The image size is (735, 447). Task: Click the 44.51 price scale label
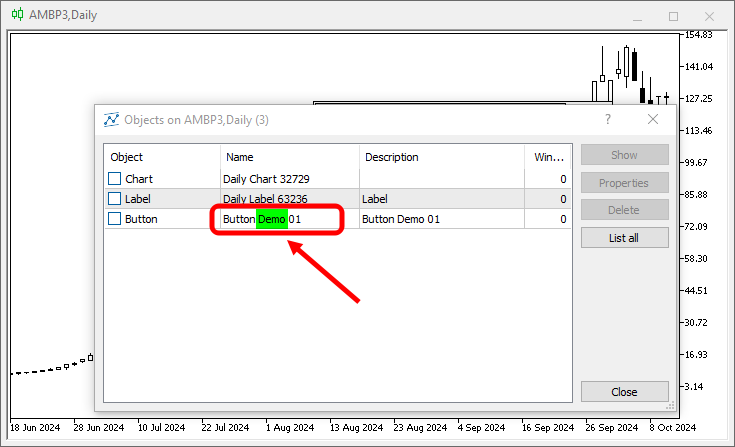[x=696, y=291]
